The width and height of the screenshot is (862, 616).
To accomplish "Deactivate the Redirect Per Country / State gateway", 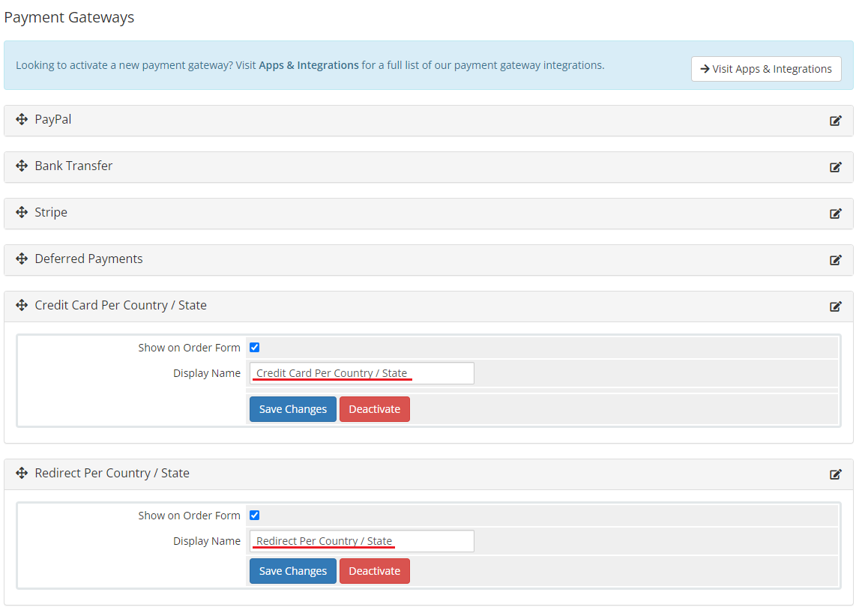I will 374,571.
